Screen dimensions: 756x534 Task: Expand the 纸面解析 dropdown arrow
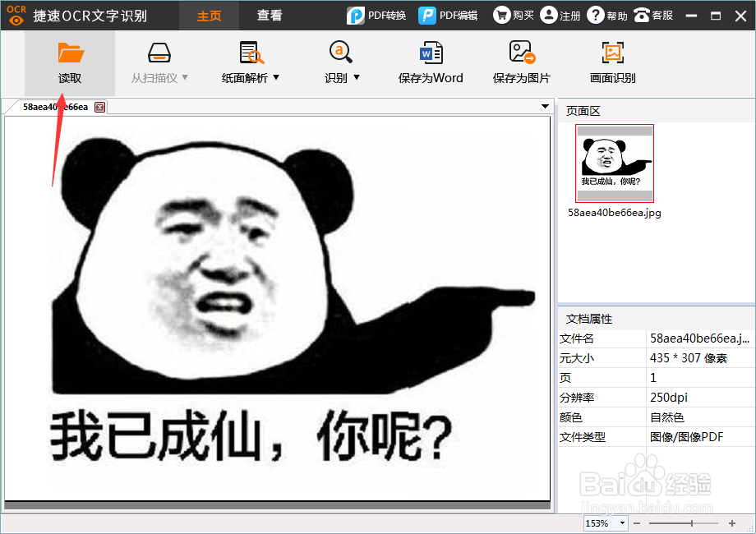tap(276, 77)
